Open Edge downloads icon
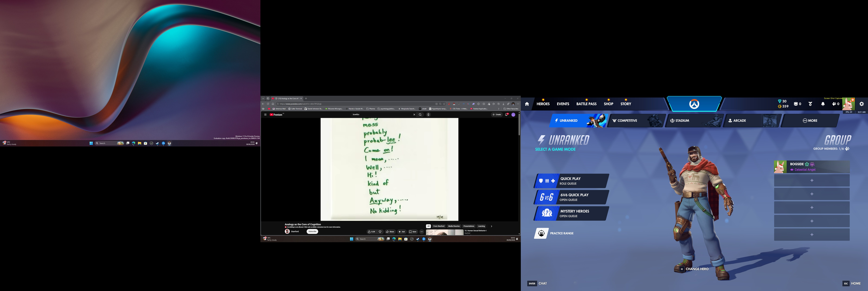 click(x=503, y=104)
